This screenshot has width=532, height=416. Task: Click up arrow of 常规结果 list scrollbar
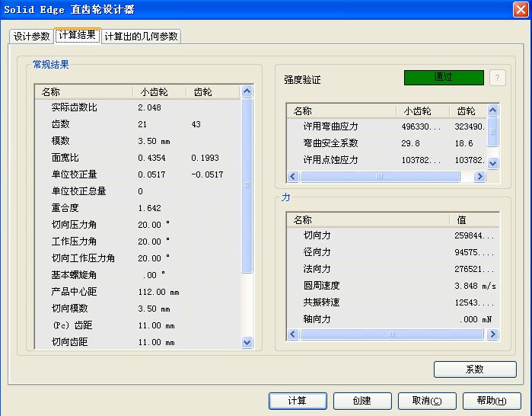click(x=247, y=91)
